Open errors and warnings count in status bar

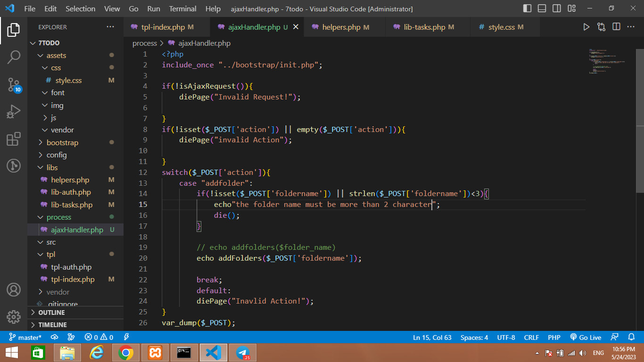coord(99,337)
